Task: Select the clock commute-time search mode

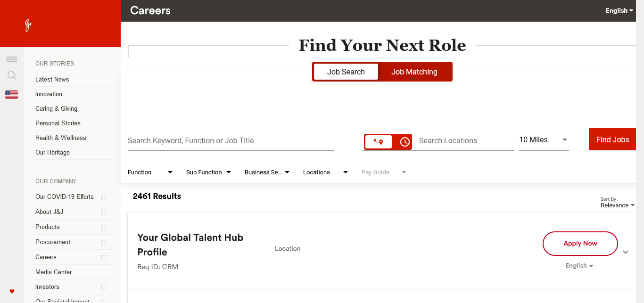Action: click(405, 142)
